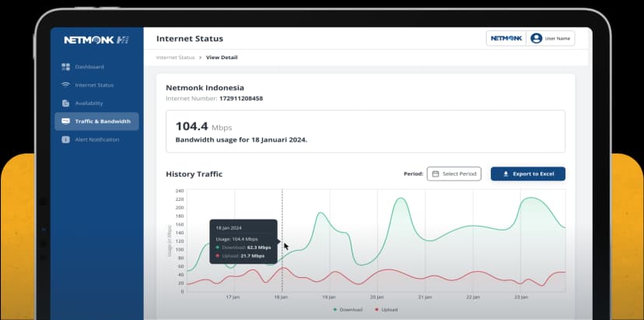Click the Netmonk logo in sidebar
This screenshot has width=644, height=320.
click(x=96, y=40)
